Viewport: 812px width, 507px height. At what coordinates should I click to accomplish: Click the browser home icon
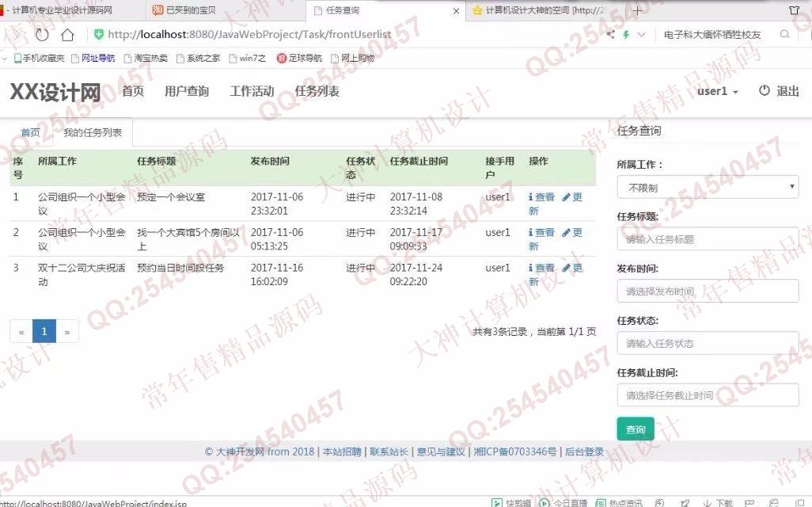pyautogui.click(x=67, y=35)
